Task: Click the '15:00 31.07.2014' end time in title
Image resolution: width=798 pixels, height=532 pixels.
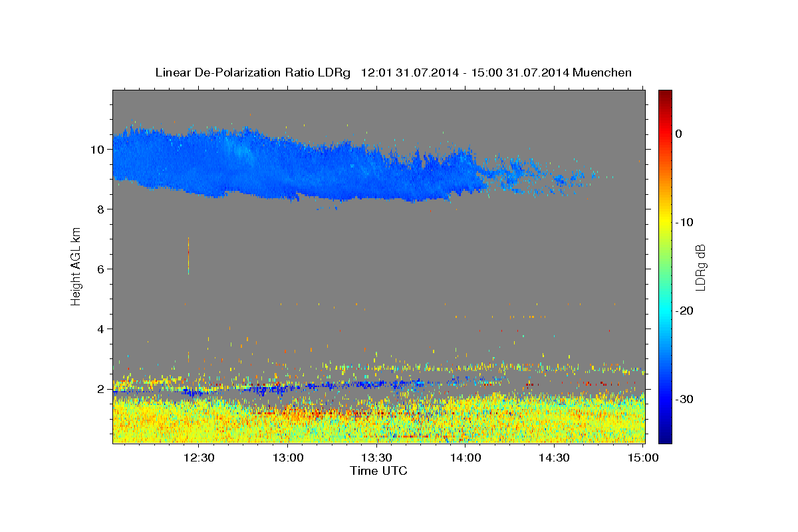Action: pos(519,72)
